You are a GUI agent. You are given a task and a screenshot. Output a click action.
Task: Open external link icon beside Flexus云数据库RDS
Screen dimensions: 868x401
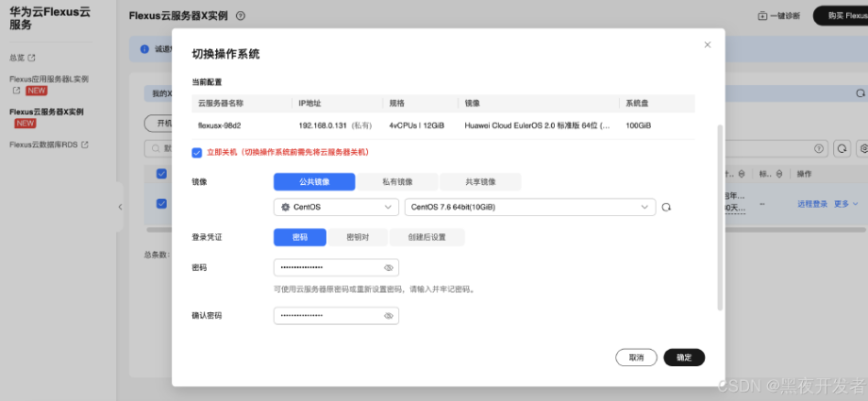pyautogui.click(x=85, y=144)
